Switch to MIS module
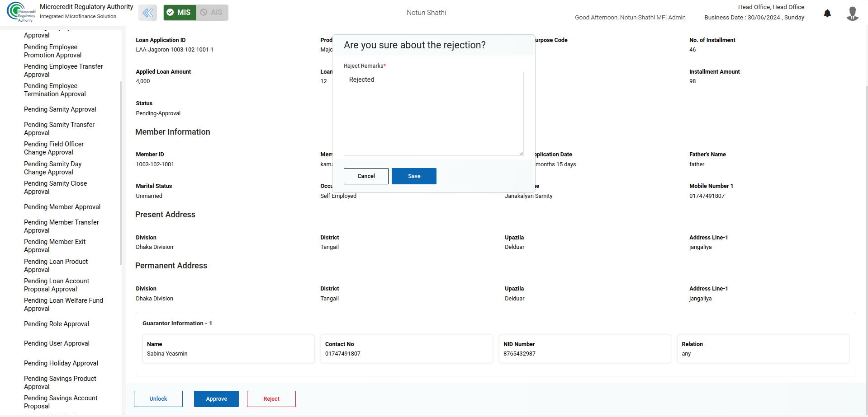The image size is (868, 417). (x=180, y=13)
